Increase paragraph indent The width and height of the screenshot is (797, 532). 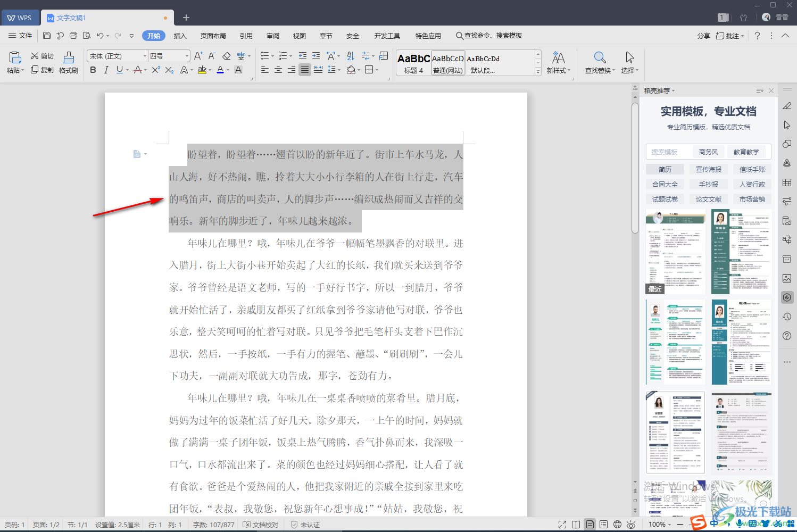click(x=316, y=56)
